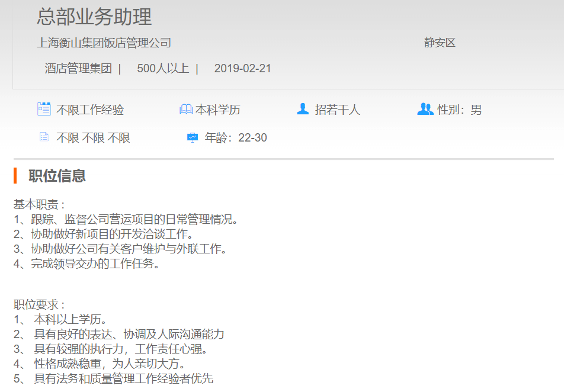Screen dimensions: 564x392
Task: Select the single person icon beside 招若干人
Action: [x=303, y=109]
